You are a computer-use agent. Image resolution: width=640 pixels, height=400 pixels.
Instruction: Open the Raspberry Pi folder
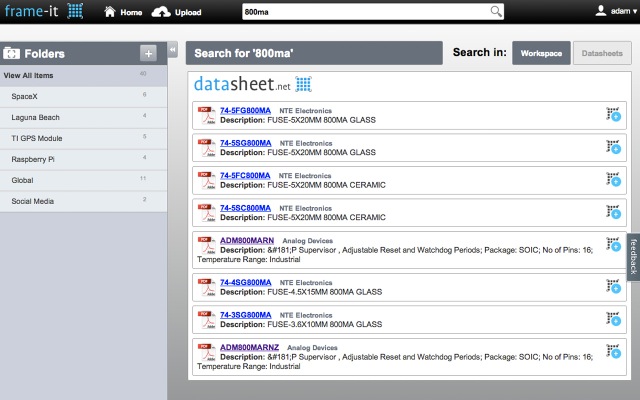click(83, 160)
